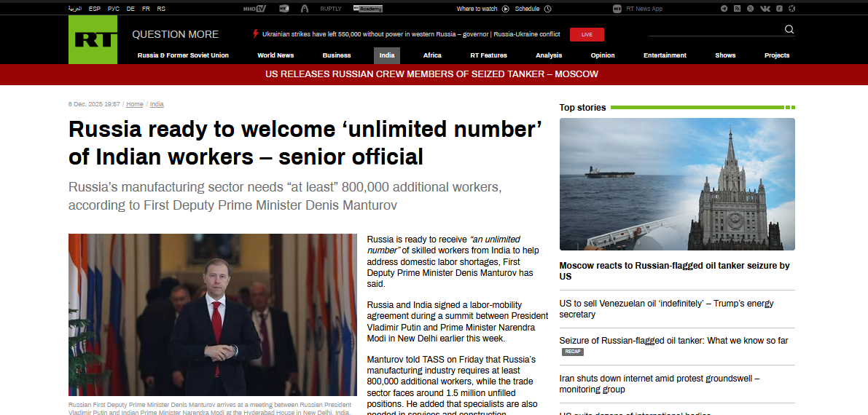Click the Where to watch link text
This screenshot has height=415, width=868.
coord(477,8)
